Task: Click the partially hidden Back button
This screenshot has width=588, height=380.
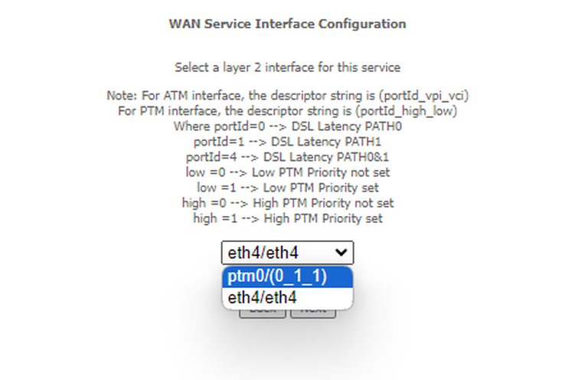Action: click(263, 313)
